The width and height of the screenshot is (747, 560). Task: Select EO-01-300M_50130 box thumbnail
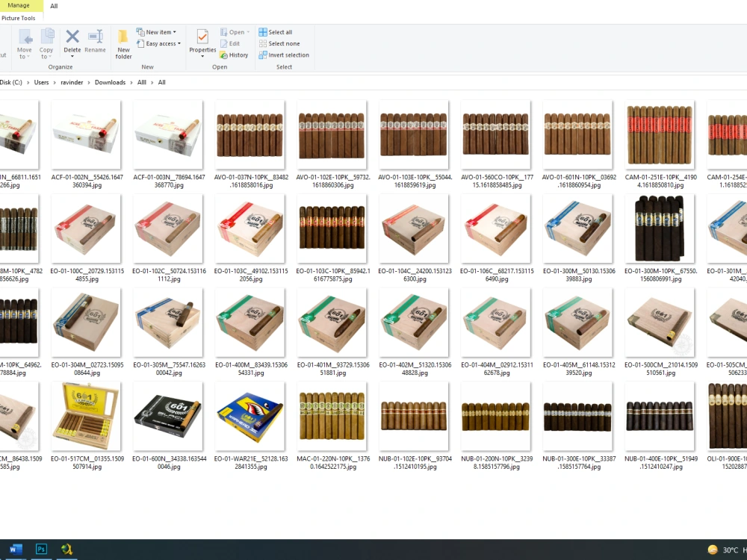(578, 228)
